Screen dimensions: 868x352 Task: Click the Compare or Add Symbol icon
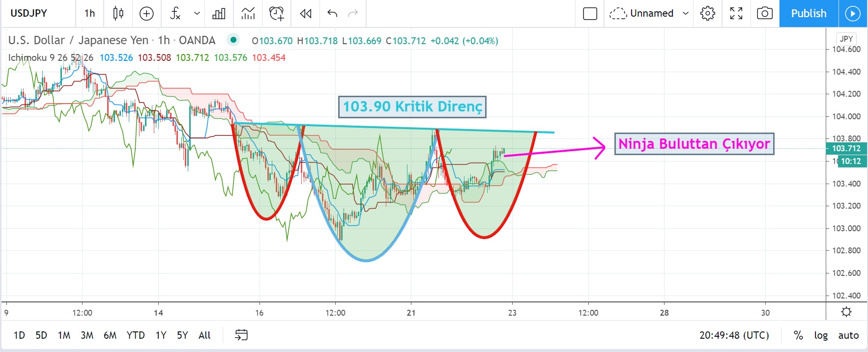point(146,13)
